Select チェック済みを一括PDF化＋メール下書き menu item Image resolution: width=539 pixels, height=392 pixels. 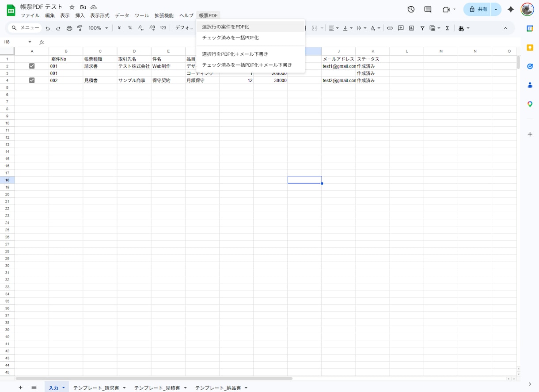[251, 65]
